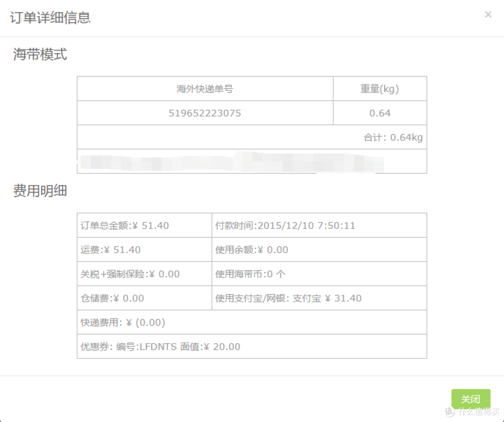Click the 合计: 0.64kg total row
Viewport: 504px width, 422px height.
coord(252,137)
